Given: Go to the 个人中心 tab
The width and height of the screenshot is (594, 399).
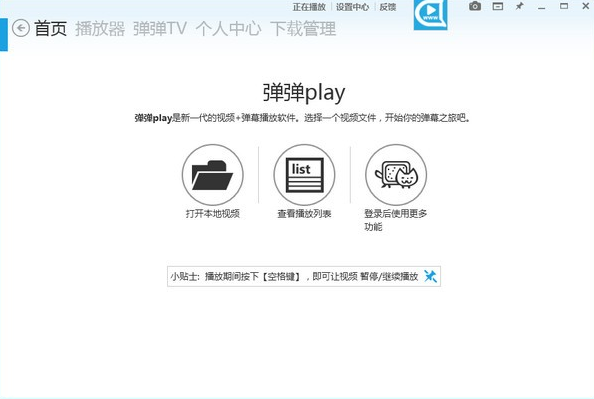Looking at the screenshot, I should pos(228,29).
